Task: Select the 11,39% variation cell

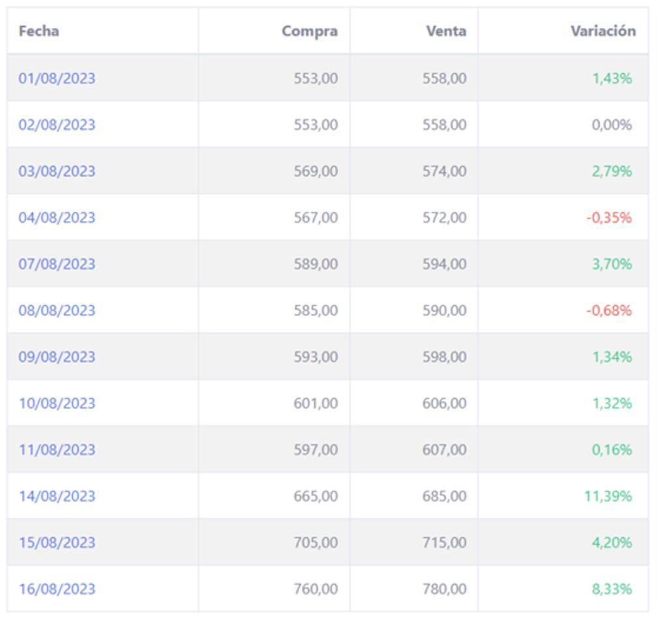Action: pos(608,496)
